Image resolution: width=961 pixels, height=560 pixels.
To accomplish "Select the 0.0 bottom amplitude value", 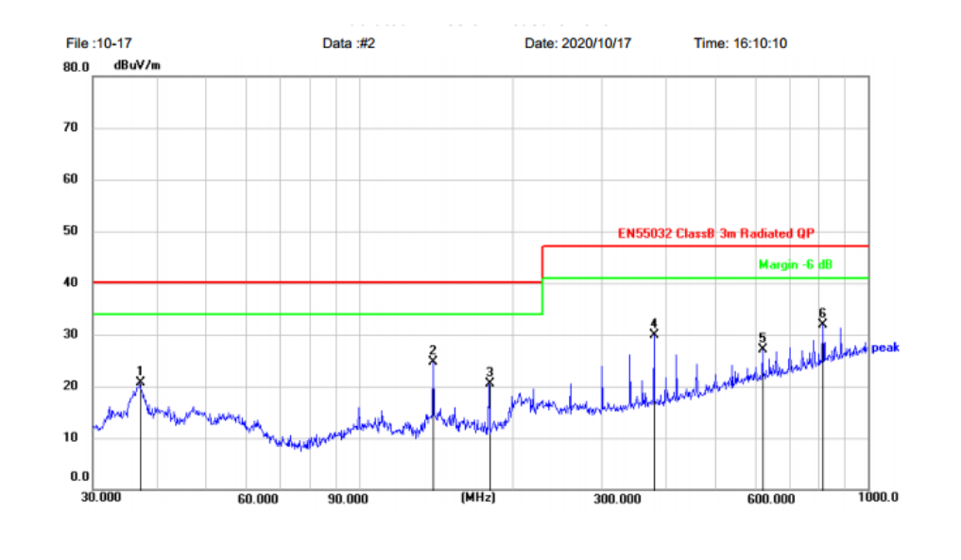I will click(80, 477).
